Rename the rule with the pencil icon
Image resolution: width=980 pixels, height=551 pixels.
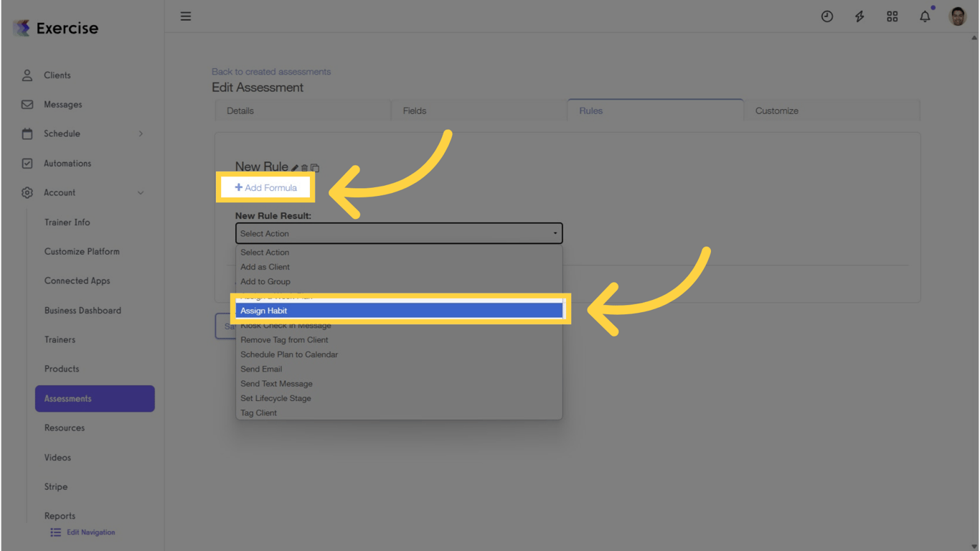pos(294,166)
